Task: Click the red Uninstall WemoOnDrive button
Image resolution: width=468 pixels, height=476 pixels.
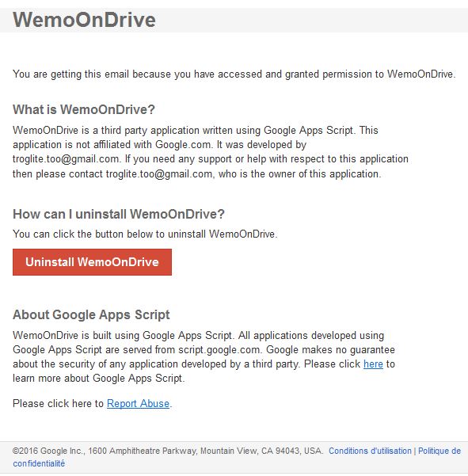Action: pyautogui.click(x=92, y=262)
